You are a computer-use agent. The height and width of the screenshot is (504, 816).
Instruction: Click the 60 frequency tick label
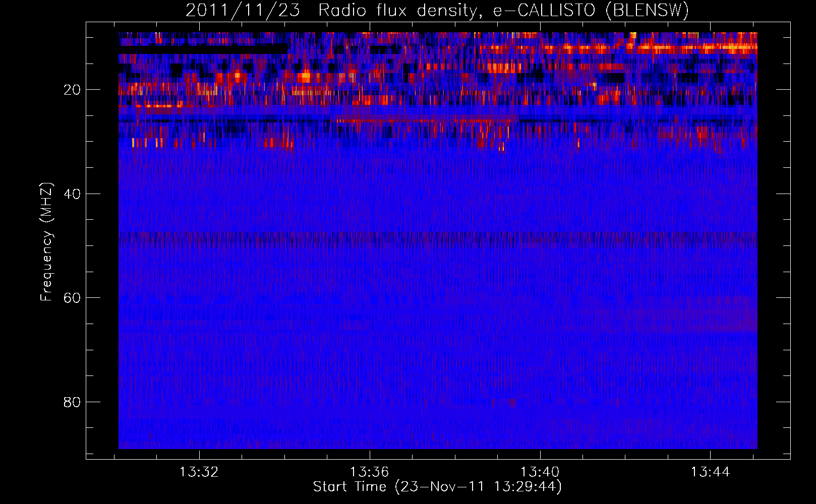point(72,298)
